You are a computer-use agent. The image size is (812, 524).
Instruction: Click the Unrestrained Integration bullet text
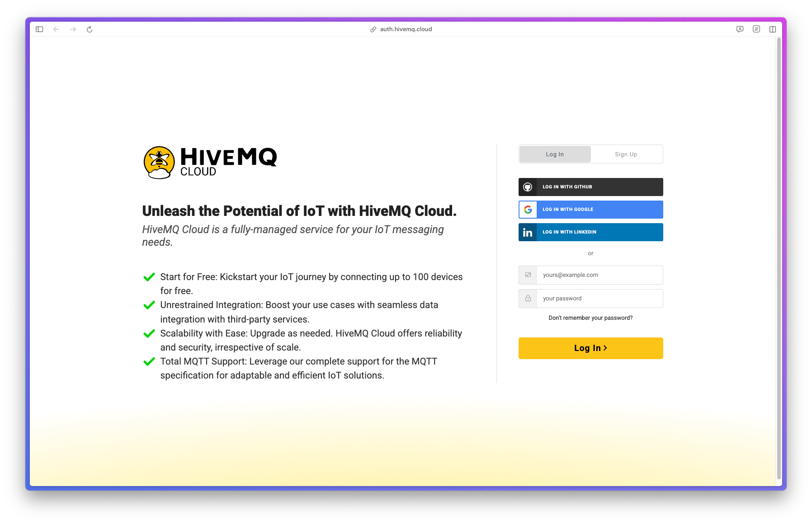(299, 312)
